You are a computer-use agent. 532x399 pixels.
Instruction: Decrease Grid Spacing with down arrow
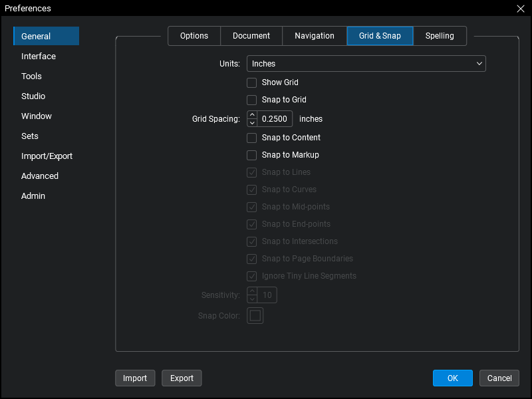pyautogui.click(x=252, y=123)
